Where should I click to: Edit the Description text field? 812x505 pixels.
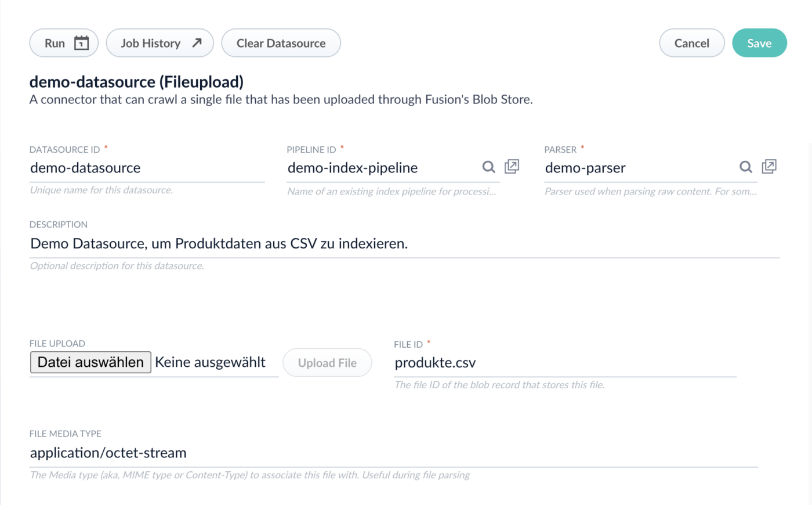pos(404,244)
